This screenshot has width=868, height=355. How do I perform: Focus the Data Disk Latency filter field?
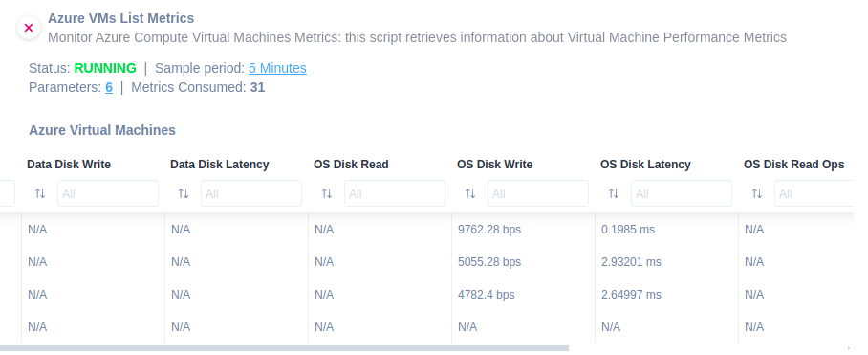[251, 193]
